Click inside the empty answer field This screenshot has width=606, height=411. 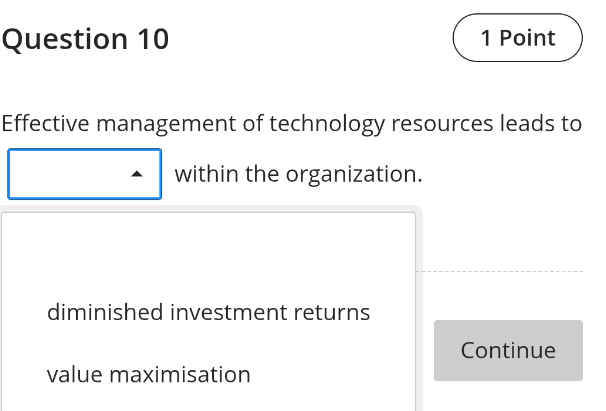(x=70, y=175)
